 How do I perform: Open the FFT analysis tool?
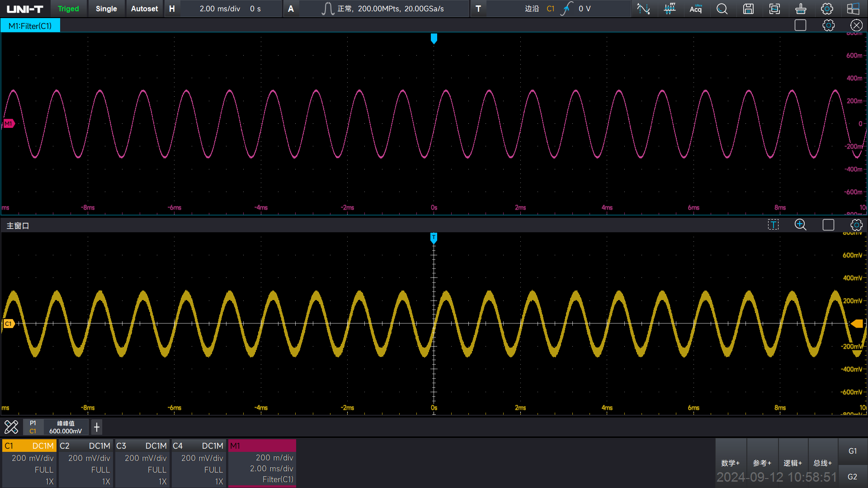click(x=670, y=9)
